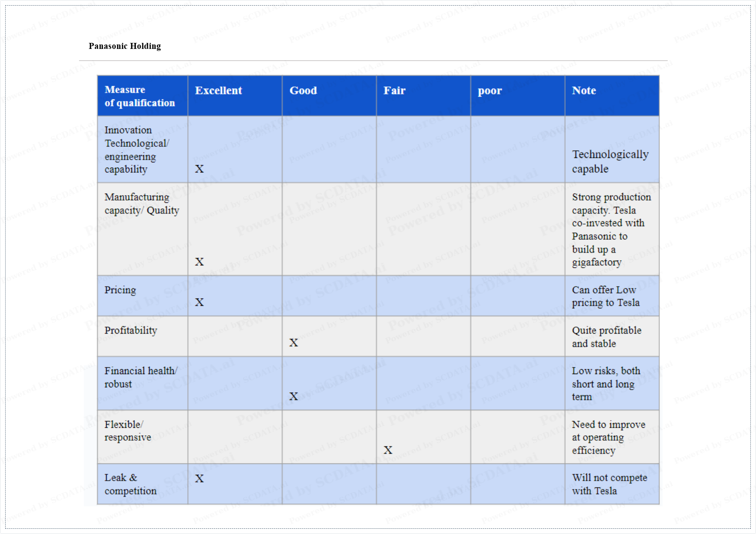Select the 'poor' column header

coord(517,96)
